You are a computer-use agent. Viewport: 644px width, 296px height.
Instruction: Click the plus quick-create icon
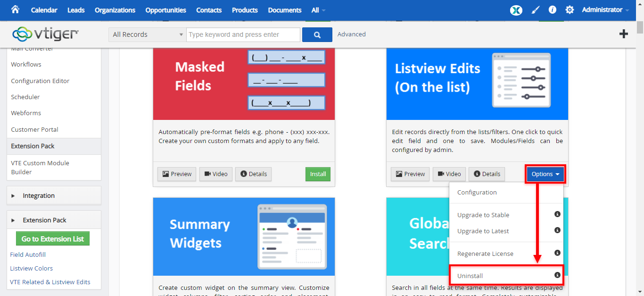tap(624, 34)
